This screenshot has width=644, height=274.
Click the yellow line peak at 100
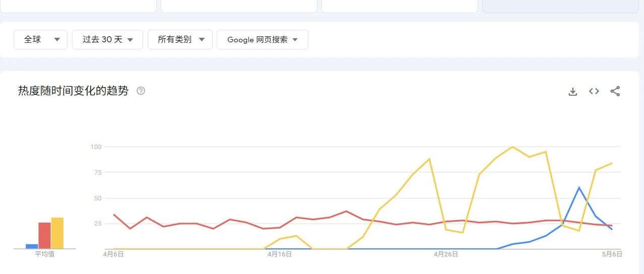512,147
